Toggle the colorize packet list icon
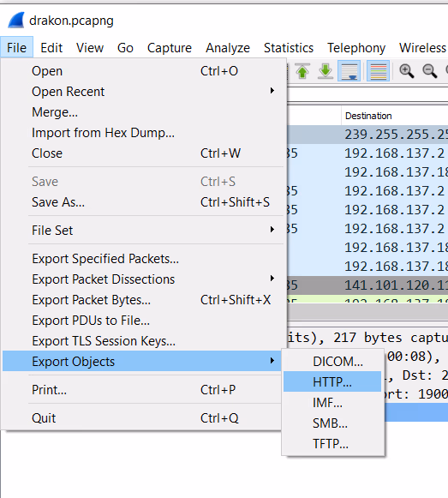Screen dimensions: 448x498 (378, 71)
